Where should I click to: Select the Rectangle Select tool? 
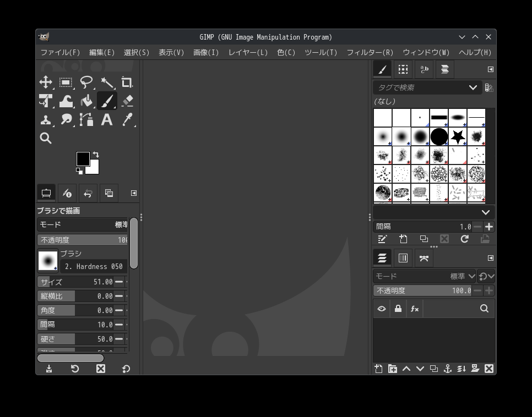point(66,83)
